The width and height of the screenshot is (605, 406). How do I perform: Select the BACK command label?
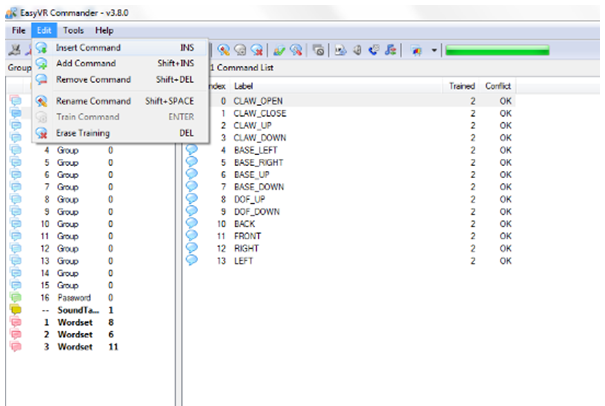pyautogui.click(x=245, y=224)
